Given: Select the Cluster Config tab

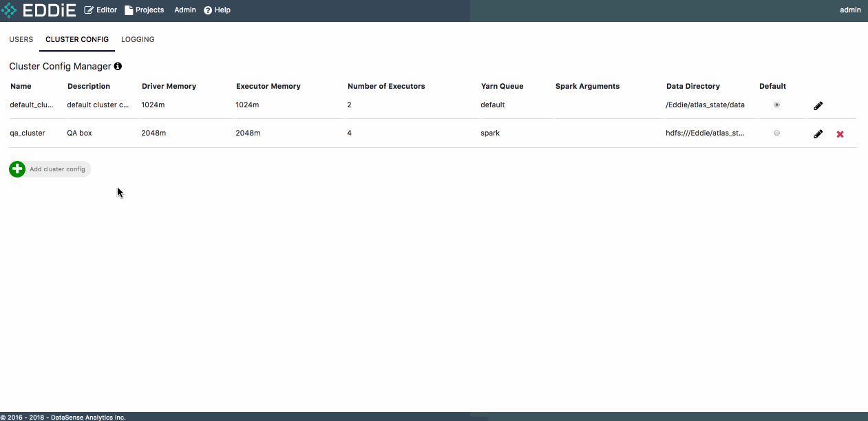Looking at the screenshot, I should click(77, 39).
